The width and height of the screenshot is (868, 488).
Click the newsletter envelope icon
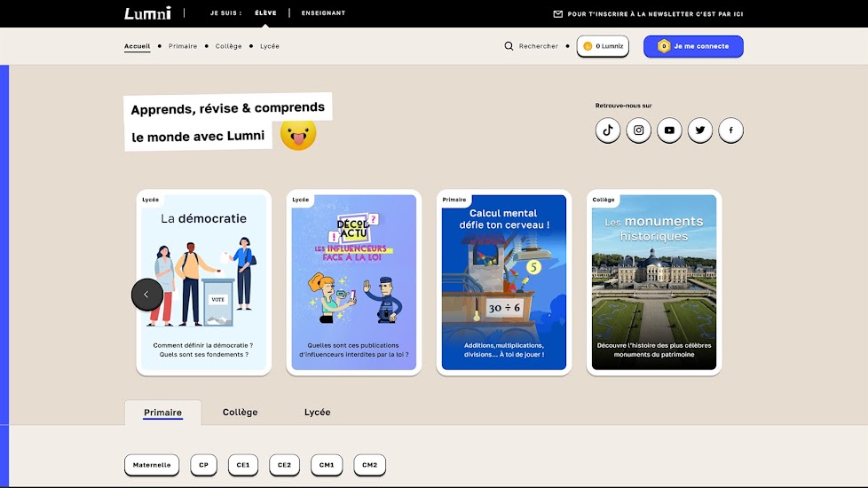coord(558,14)
